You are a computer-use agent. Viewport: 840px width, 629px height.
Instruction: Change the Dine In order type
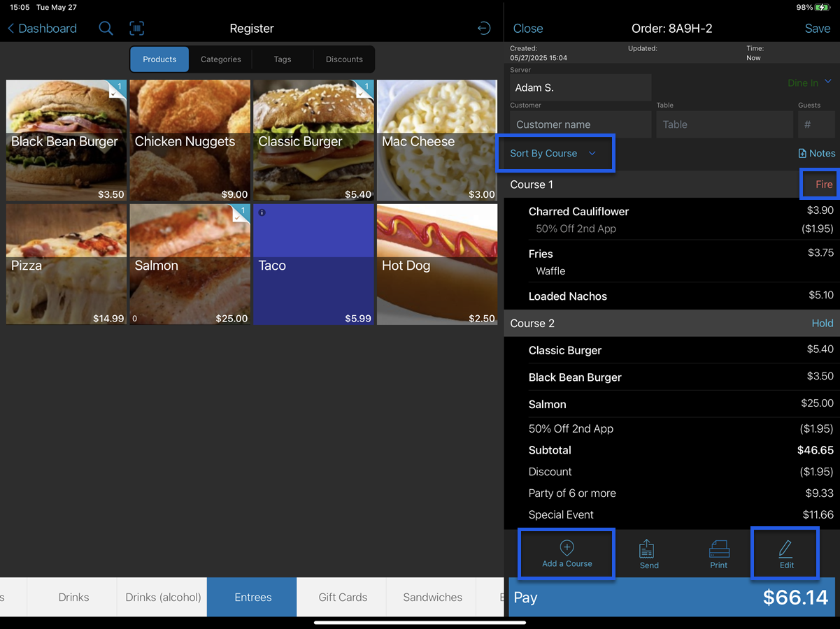810,82
